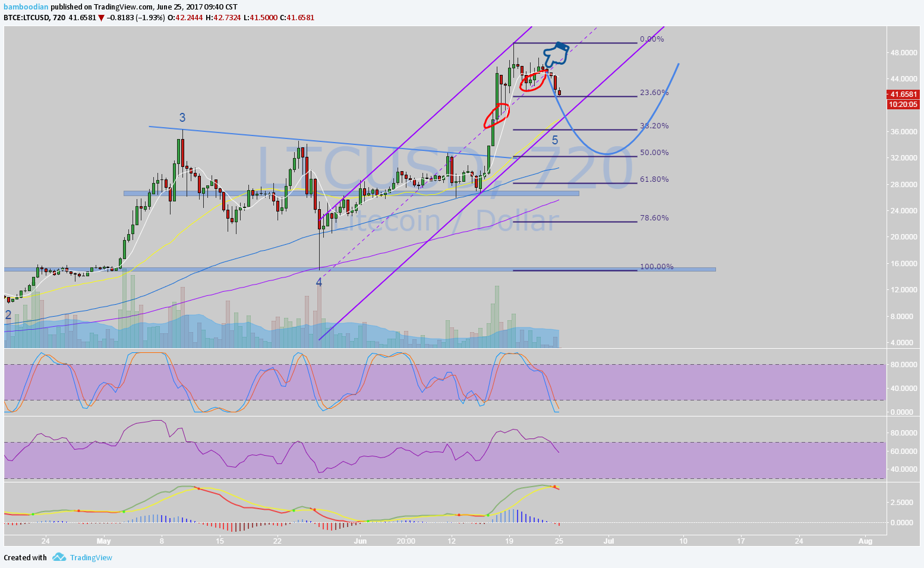Select the 50.00% Fibonacci level label
The width and height of the screenshot is (924, 568).
[654, 153]
